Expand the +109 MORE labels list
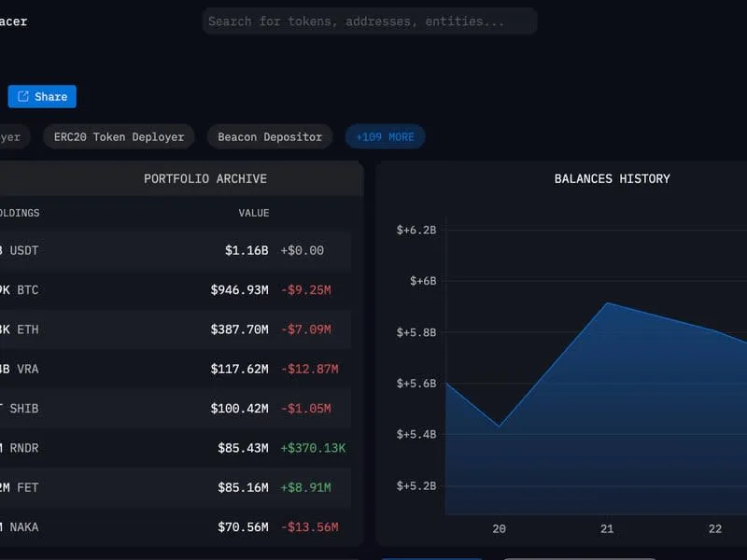Screen dimensions: 747x560 385,136
